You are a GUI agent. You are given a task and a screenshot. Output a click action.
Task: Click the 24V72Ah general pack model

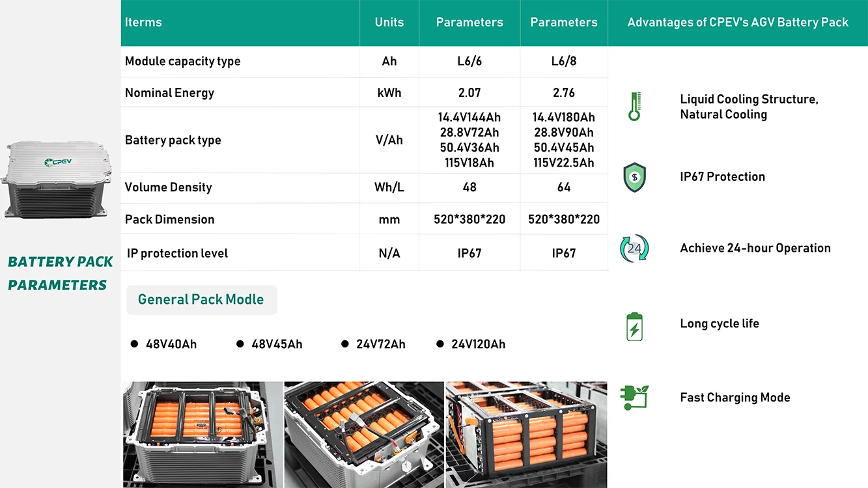381,344
